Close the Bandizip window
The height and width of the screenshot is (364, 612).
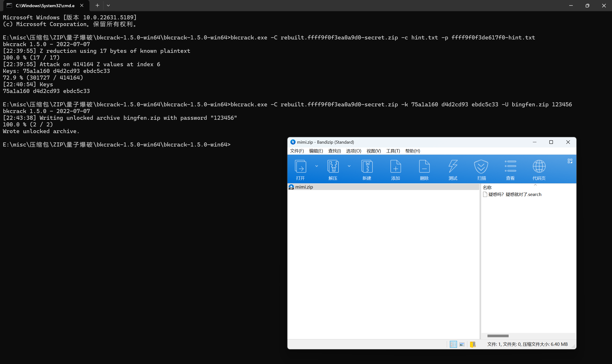[568, 142]
